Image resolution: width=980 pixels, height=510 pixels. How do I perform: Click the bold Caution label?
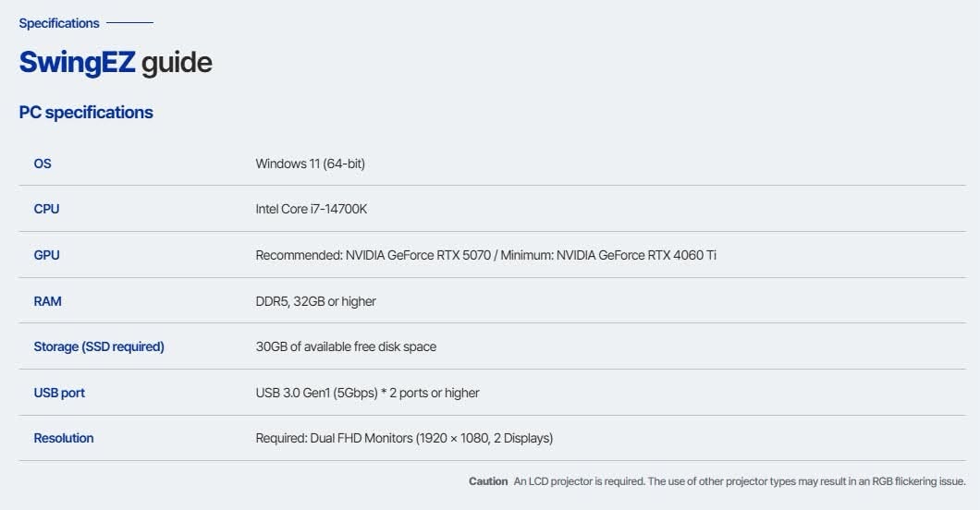pyautogui.click(x=488, y=481)
